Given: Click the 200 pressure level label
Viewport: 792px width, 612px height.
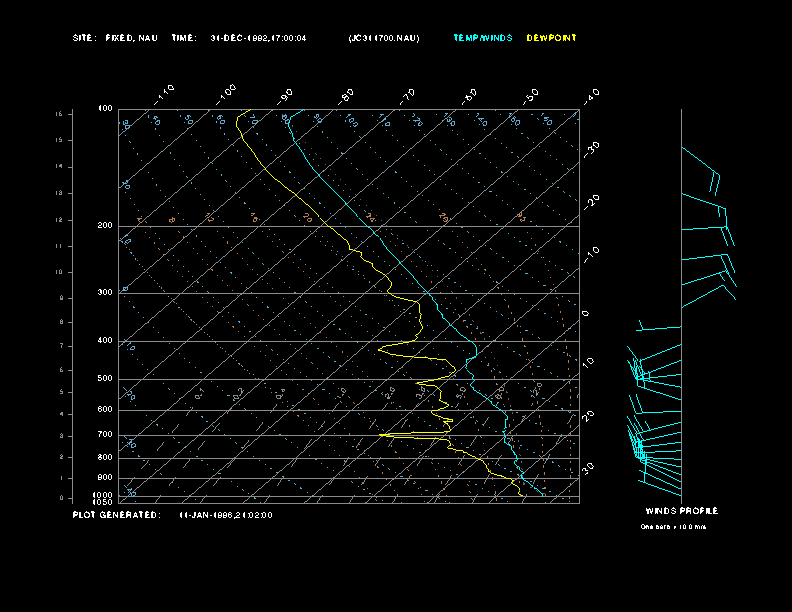Looking at the screenshot, I should pyautogui.click(x=105, y=226).
